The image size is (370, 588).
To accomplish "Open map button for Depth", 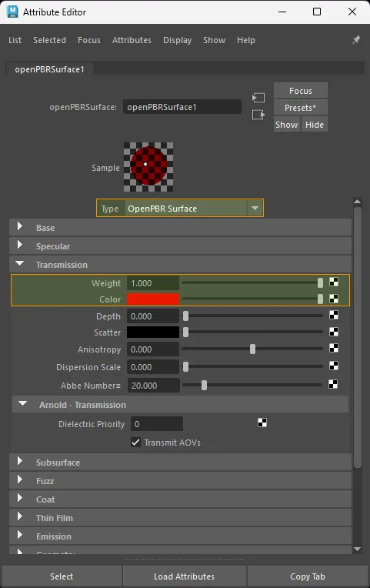I will tap(334, 315).
